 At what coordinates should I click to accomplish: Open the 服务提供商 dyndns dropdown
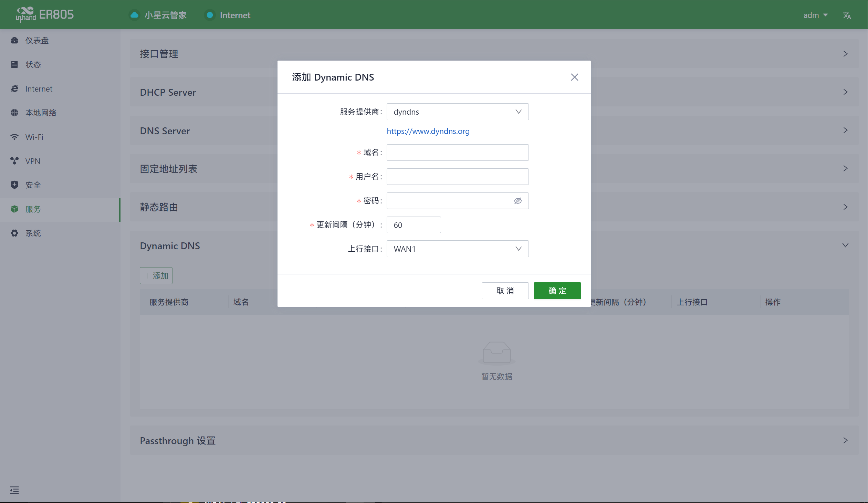457,112
